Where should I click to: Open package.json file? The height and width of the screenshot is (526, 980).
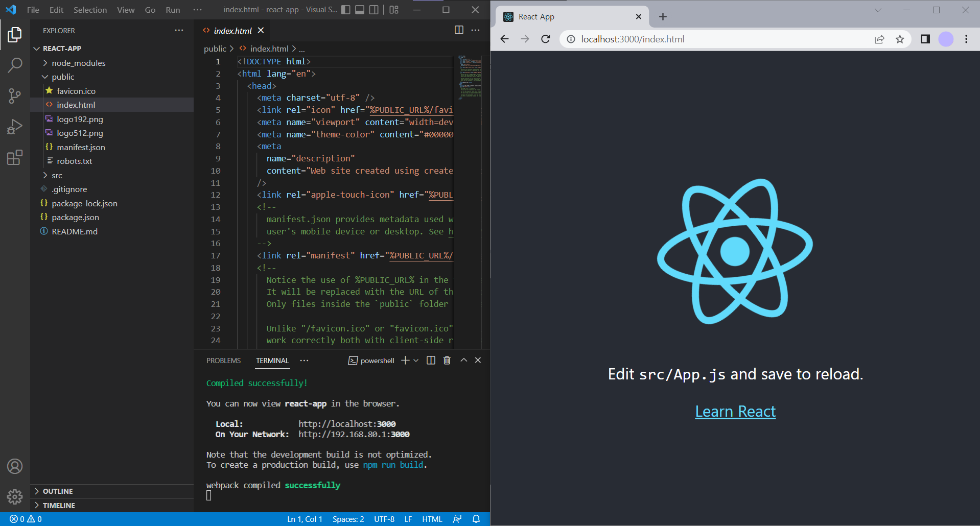pos(112,217)
